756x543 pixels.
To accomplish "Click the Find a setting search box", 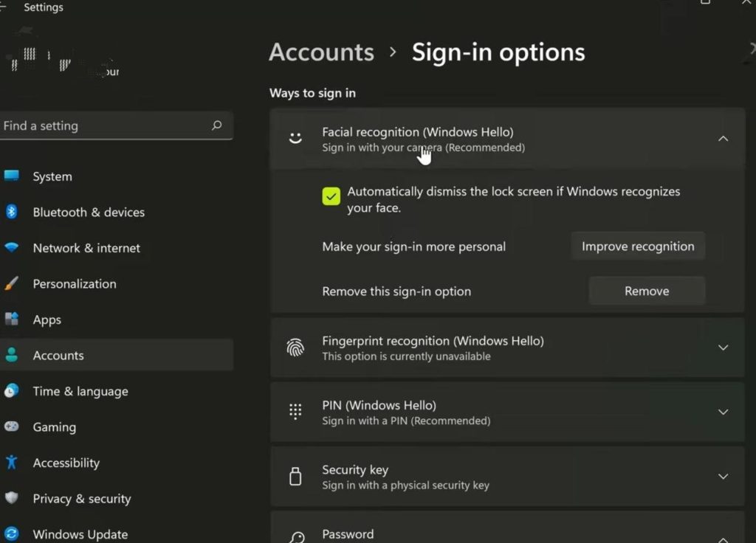I will pyautogui.click(x=116, y=125).
